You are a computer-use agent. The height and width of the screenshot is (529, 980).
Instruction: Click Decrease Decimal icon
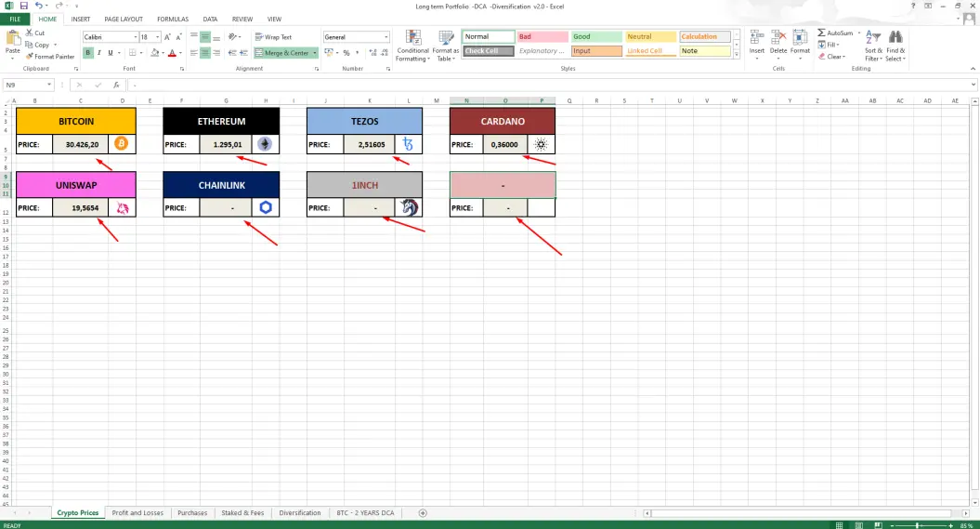[385, 53]
